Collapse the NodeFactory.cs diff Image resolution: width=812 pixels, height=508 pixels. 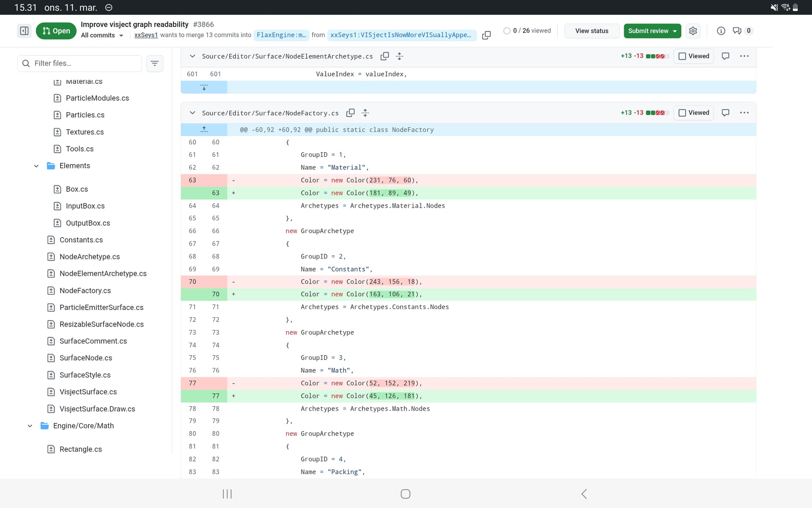pos(192,113)
